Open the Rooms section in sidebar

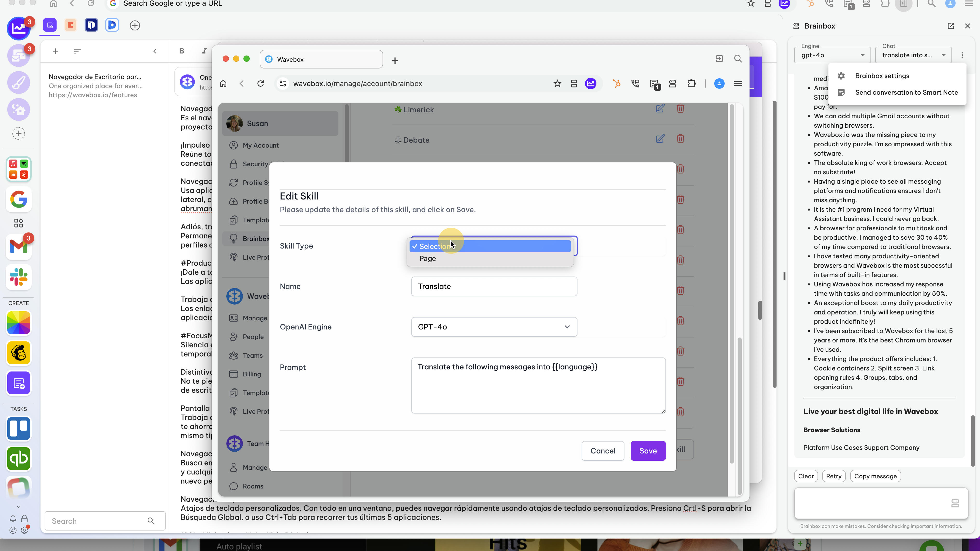[x=253, y=486]
